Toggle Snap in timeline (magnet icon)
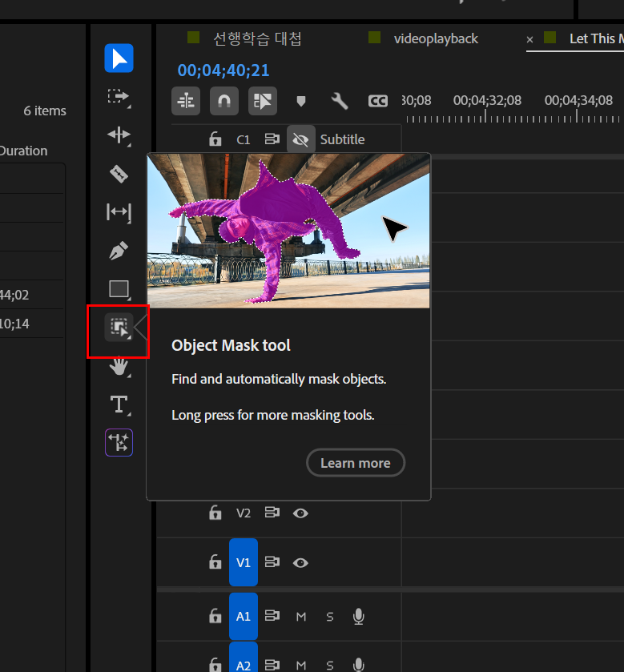 (224, 101)
